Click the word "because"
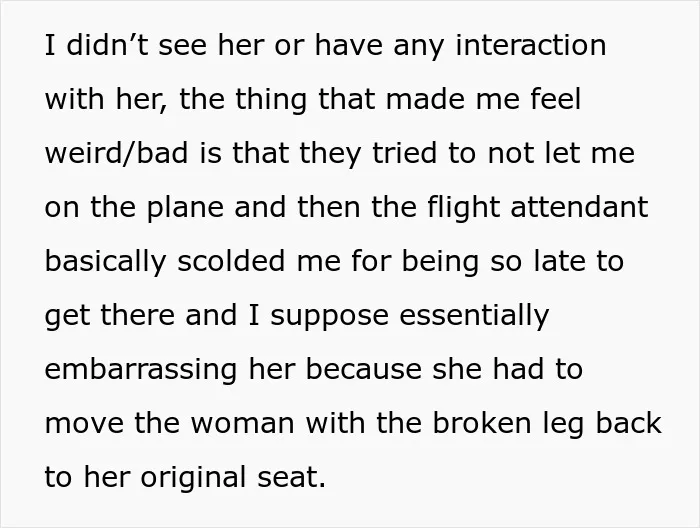The width and height of the screenshot is (700, 528). tap(364, 370)
